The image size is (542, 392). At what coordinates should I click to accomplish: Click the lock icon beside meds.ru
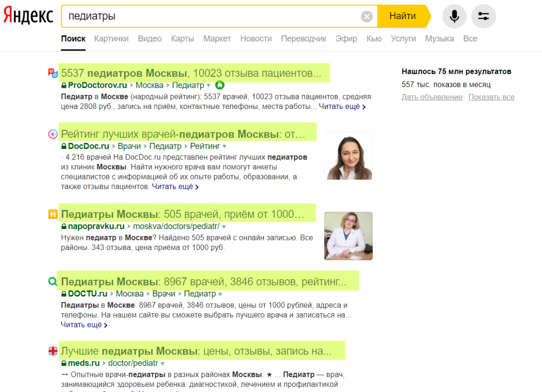click(64, 363)
